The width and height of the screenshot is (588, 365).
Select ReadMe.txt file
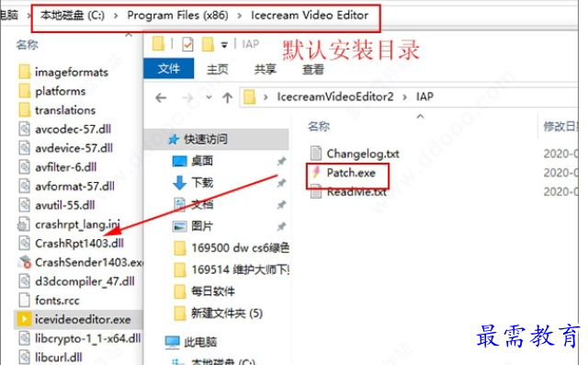348,192
